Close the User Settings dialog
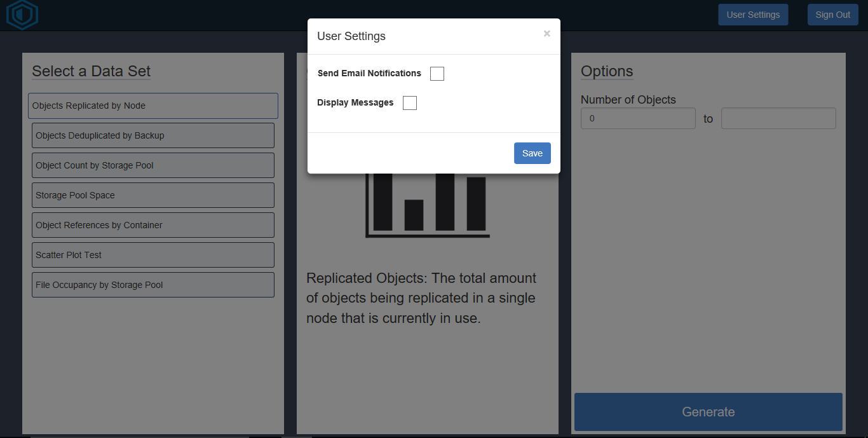Viewport: 868px width, 438px height. (x=546, y=34)
